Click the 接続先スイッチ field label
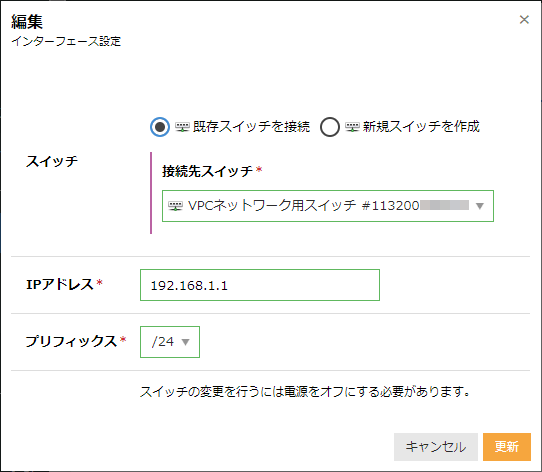The height and width of the screenshot is (472, 542). [207, 171]
